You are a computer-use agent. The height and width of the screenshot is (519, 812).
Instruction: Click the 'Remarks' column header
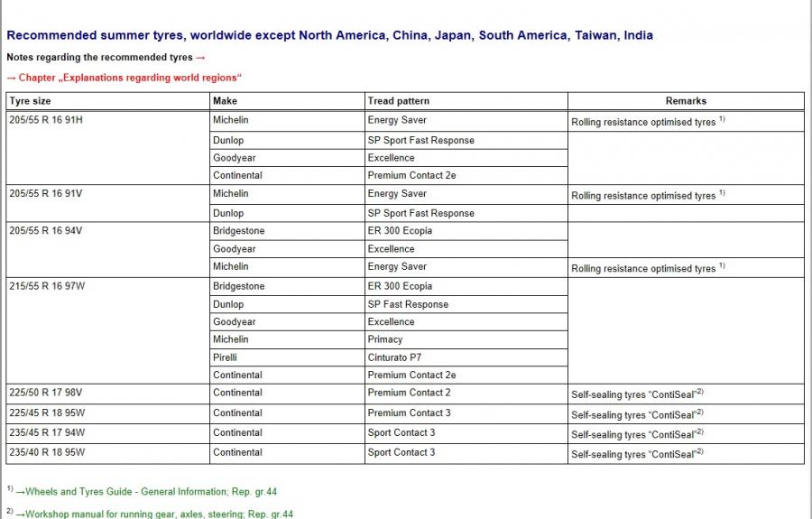pos(686,101)
